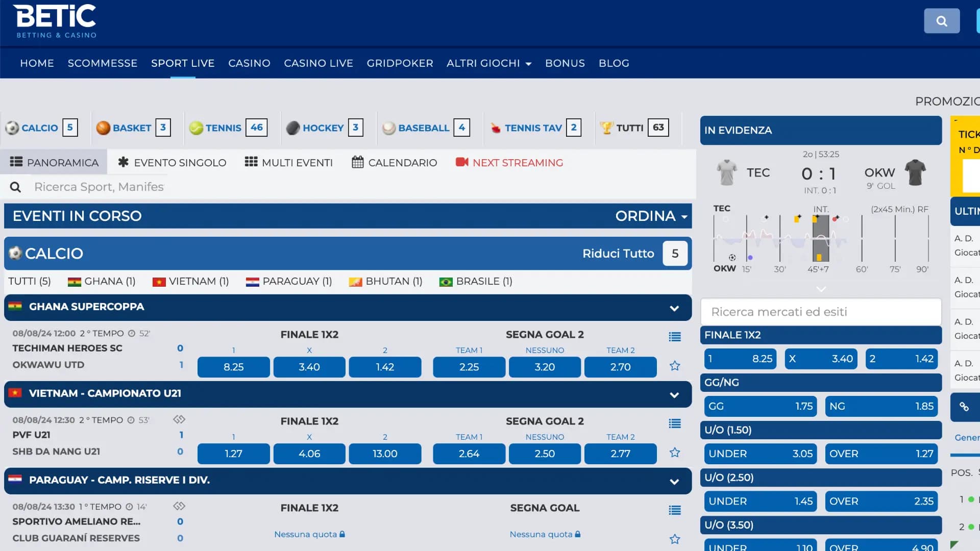Switch to the SPORT LIVE menu item

click(182, 63)
